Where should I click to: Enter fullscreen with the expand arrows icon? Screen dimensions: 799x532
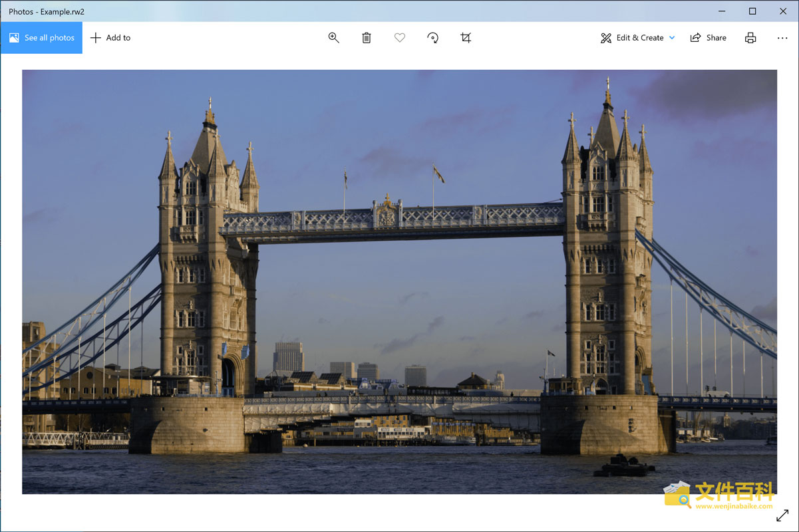tap(782, 515)
